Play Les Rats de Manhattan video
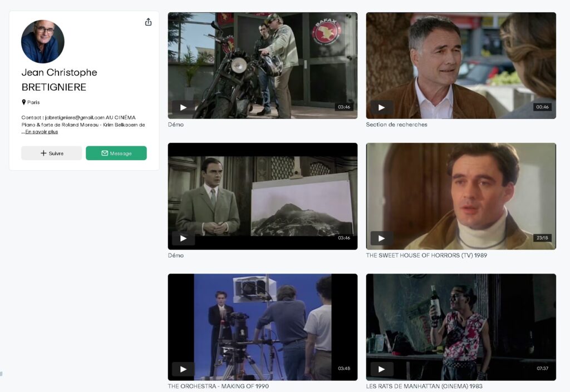The width and height of the screenshot is (570, 392). [x=381, y=369]
